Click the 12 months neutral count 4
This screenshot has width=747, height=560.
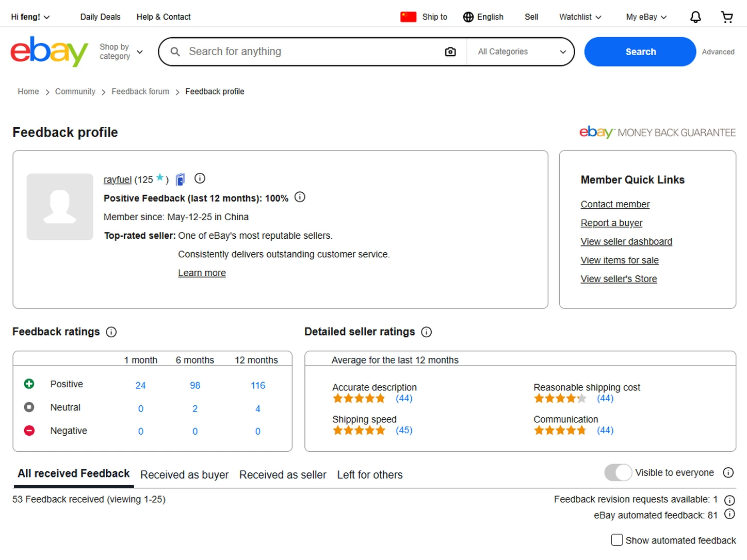[258, 408]
